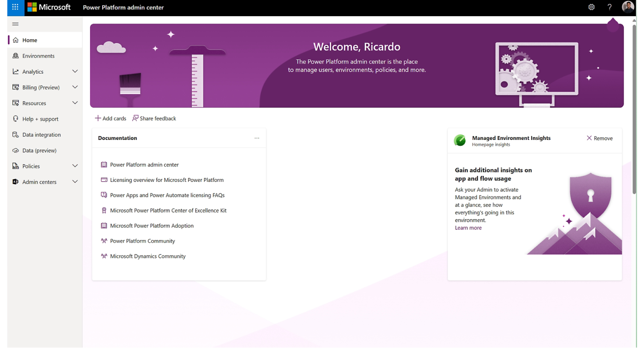This screenshot has height=348, width=644.
Task: Click Remove on the insights card
Action: pyautogui.click(x=600, y=138)
